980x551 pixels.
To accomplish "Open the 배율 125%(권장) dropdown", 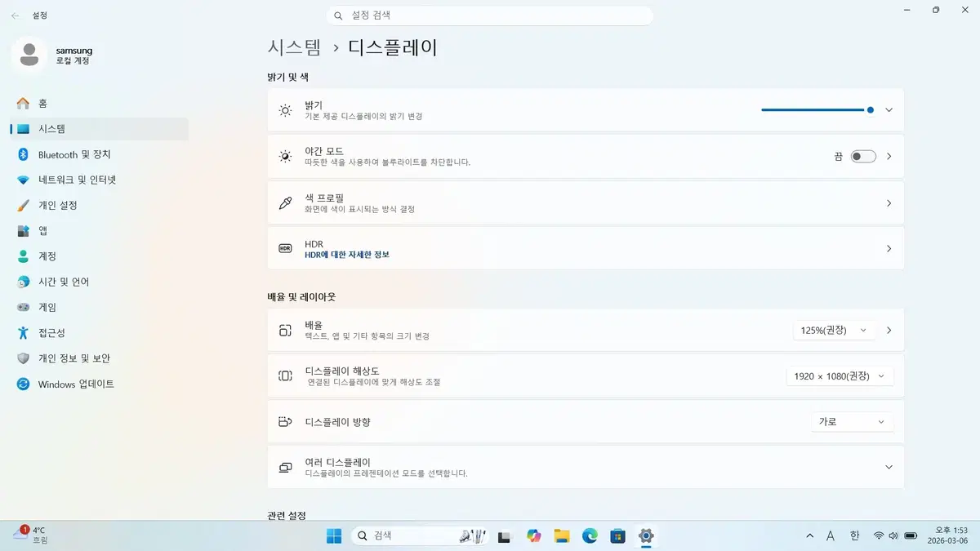I will coord(834,330).
